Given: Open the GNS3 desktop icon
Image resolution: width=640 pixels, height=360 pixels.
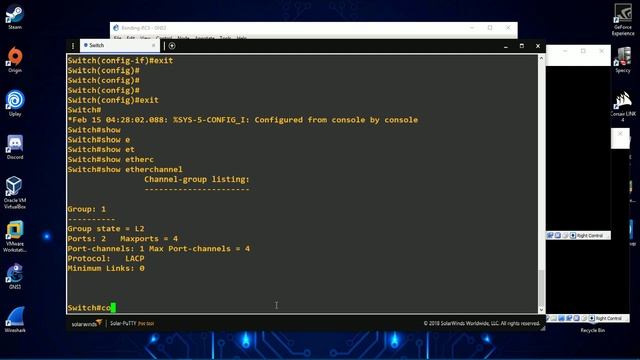Looking at the screenshot, I should tap(15, 276).
